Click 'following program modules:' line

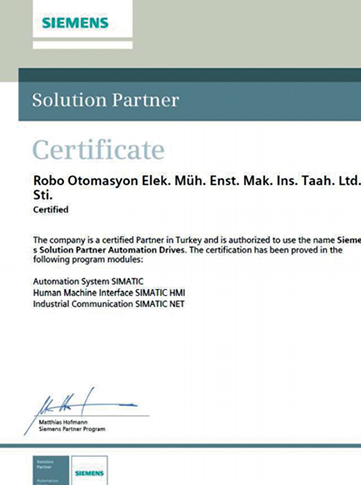[x=88, y=259]
